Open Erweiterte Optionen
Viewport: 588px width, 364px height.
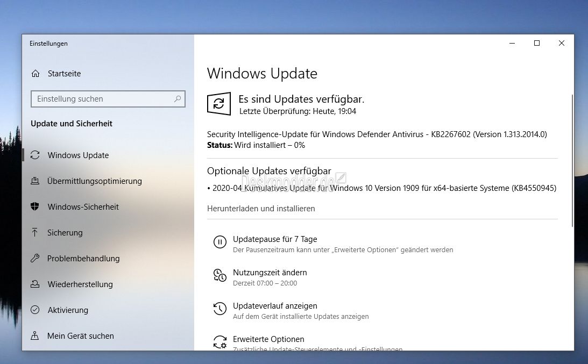coord(268,339)
